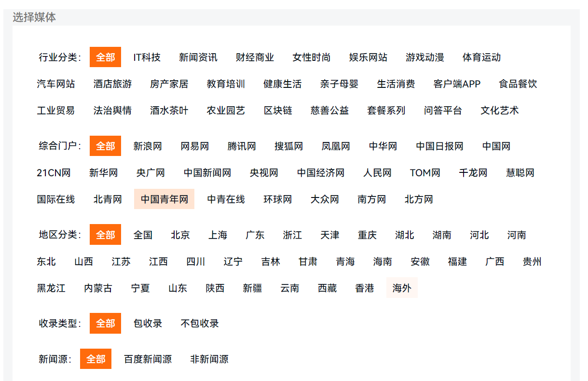This screenshot has width=588, height=381.
Task: Choose 非新闻源 option
Action: (209, 359)
